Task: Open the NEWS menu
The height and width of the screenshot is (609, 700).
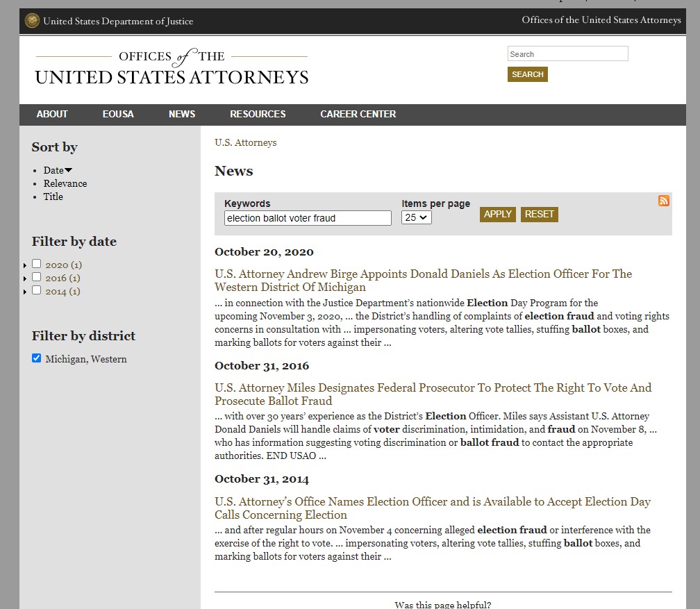Action: coord(182,115)
